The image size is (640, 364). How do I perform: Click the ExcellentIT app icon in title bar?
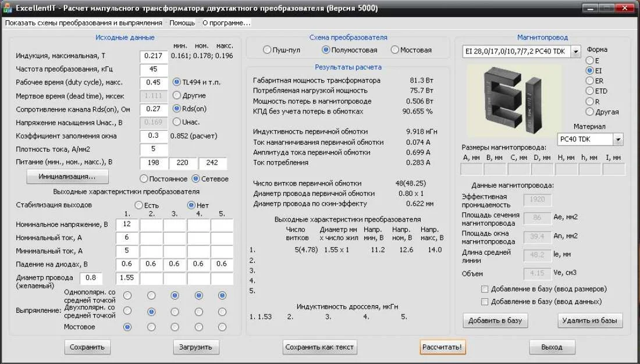click(8, 8)
